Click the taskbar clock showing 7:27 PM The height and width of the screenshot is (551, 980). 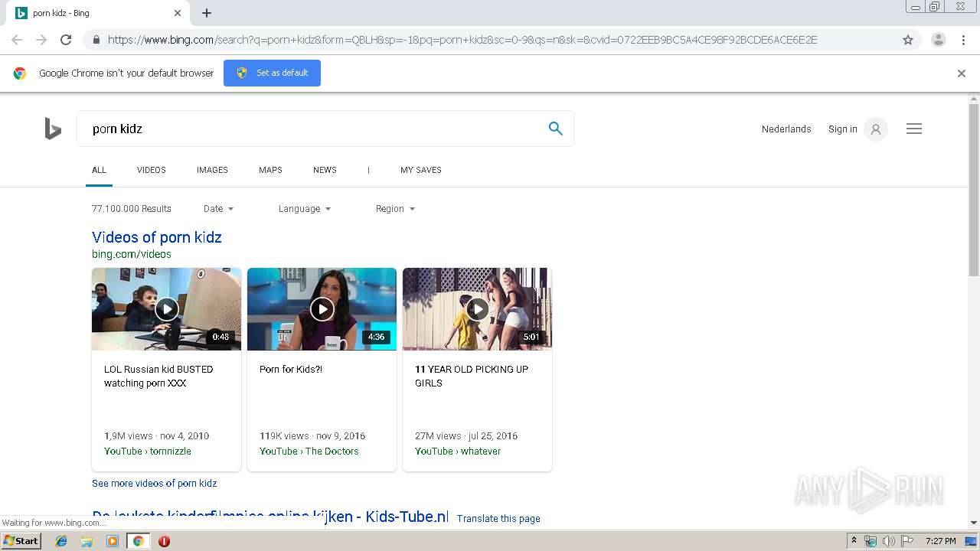pos(940,541)
